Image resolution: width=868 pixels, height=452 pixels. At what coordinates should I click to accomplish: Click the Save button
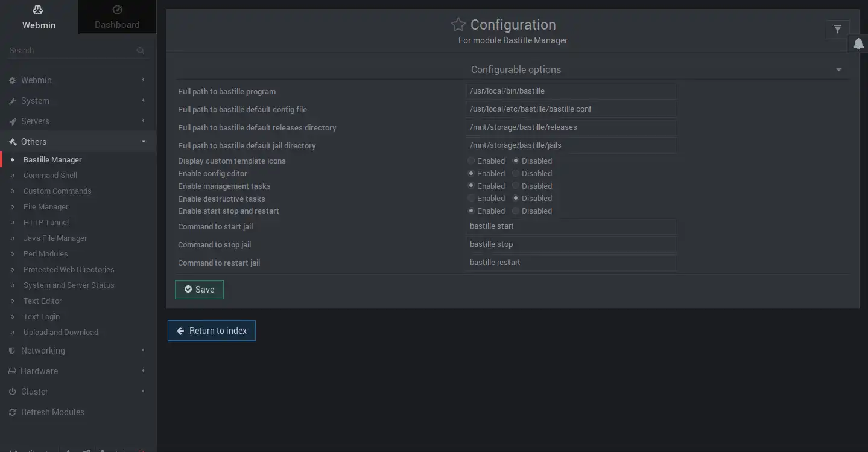(x=199, y=290)
